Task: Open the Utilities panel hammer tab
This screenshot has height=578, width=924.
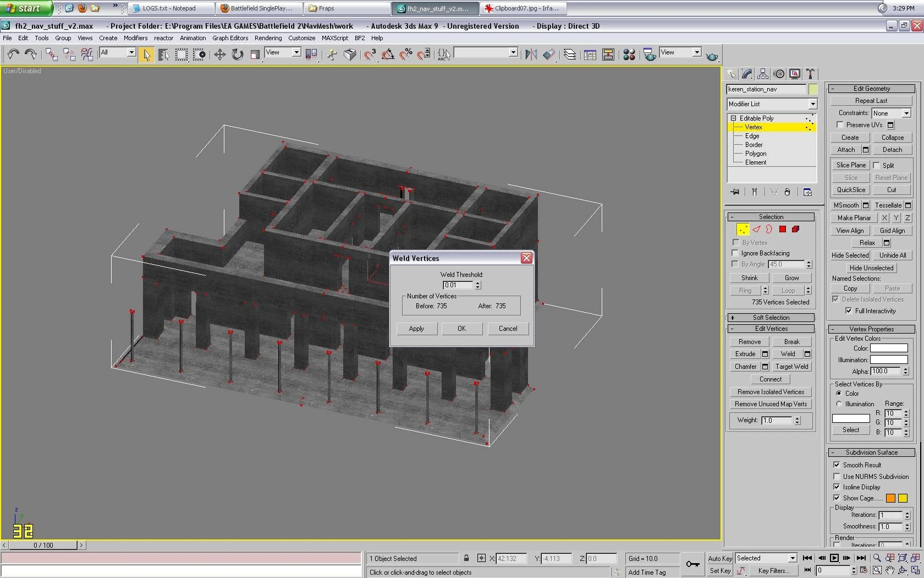Action: [x=810, y=74]
